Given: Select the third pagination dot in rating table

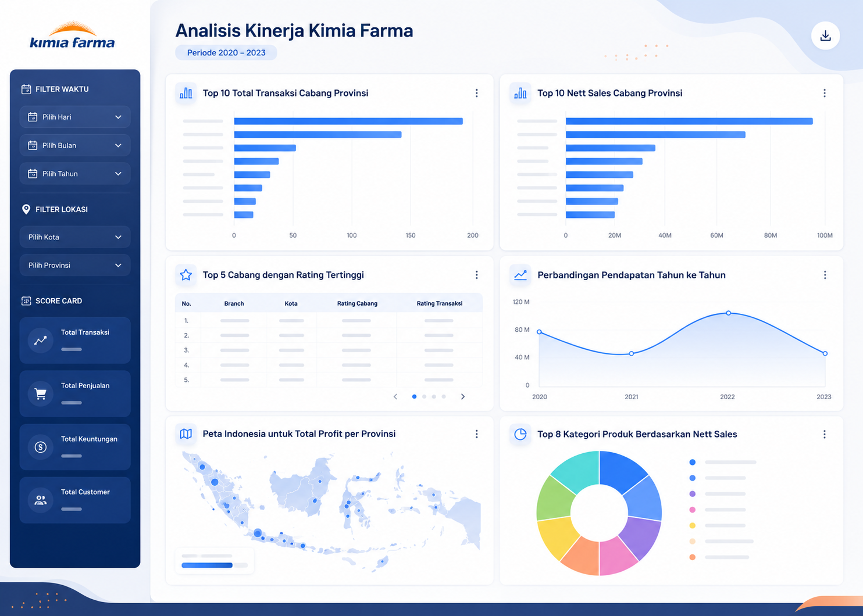Looking at the screenshot, I should (434, 396).
